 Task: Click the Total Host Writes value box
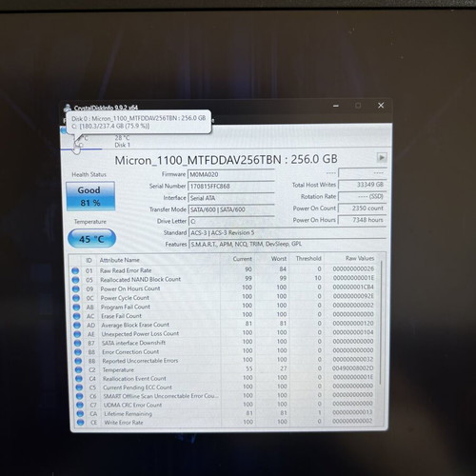coord(363,185)
